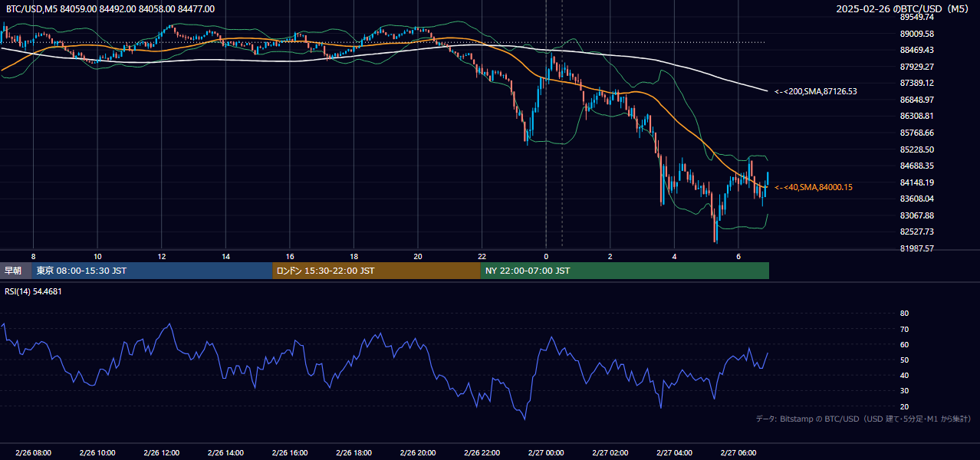Click the 東京 08:00-15:30 JST session bar
The image size is (980, 460).
click(x=152, y=271)
